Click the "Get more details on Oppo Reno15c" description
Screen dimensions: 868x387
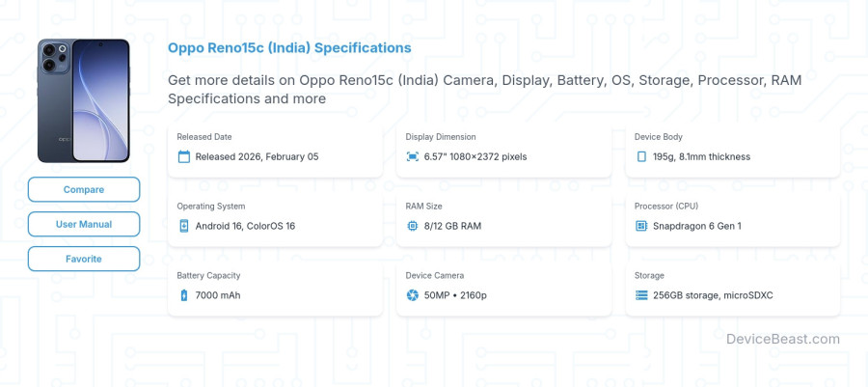(485, 89)
